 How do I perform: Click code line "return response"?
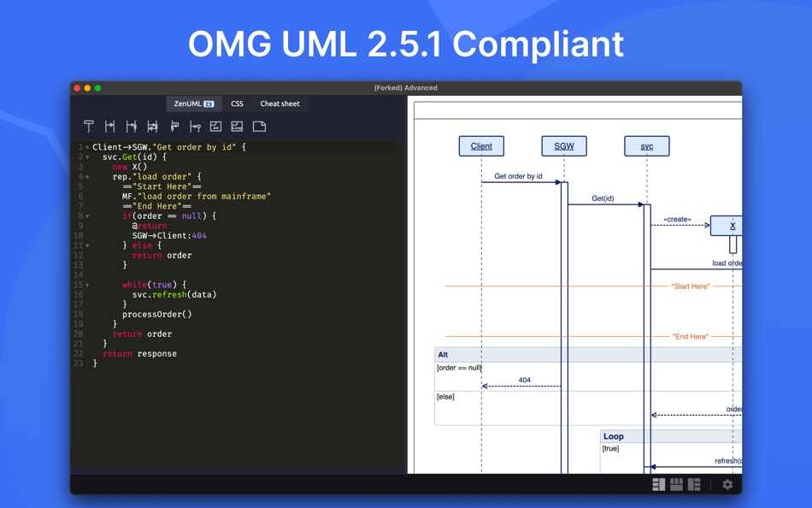coord(139,354)
